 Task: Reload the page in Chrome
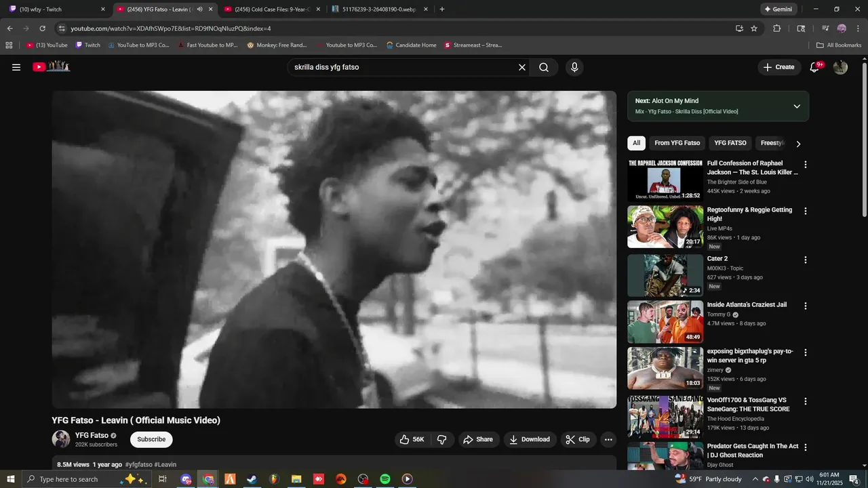coord(42,28)
